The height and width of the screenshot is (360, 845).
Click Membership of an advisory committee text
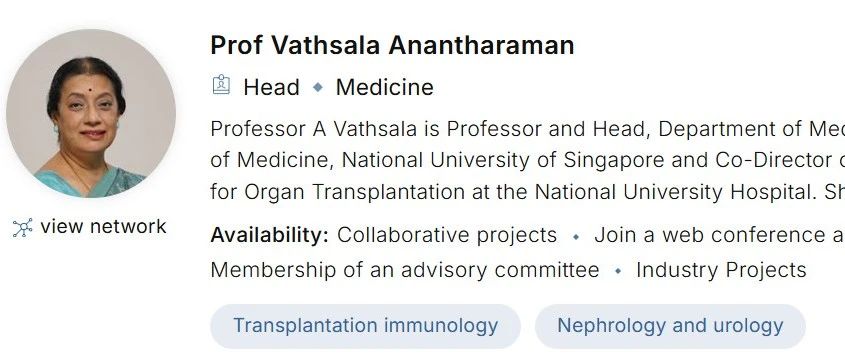pos(405,269)
